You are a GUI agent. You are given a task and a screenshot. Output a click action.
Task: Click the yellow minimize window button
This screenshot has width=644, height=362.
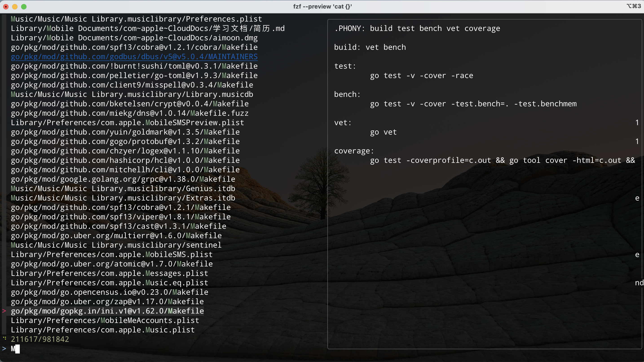(x=15, y=7)
